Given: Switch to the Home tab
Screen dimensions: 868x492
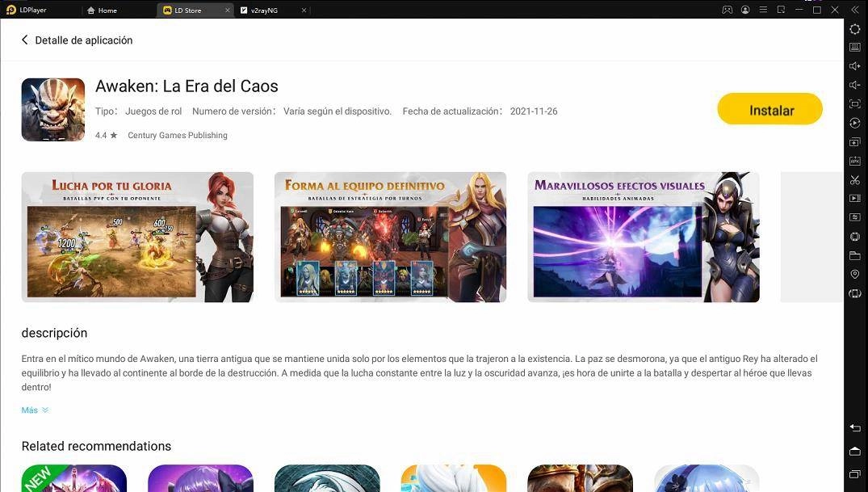Looking at the screenshot, I should 102,10.
